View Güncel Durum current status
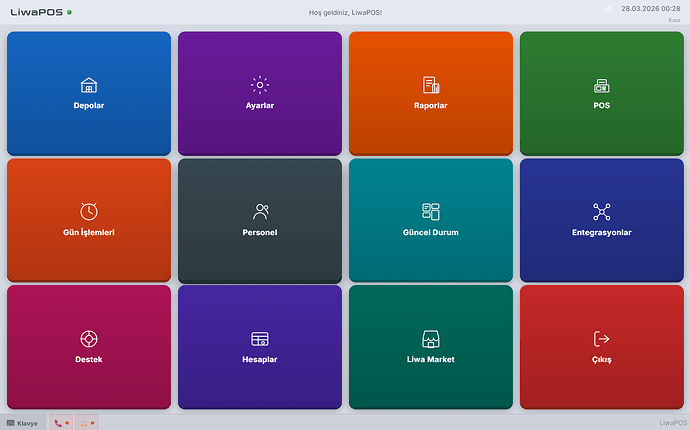The image size is (690, 430). (430, 220)
